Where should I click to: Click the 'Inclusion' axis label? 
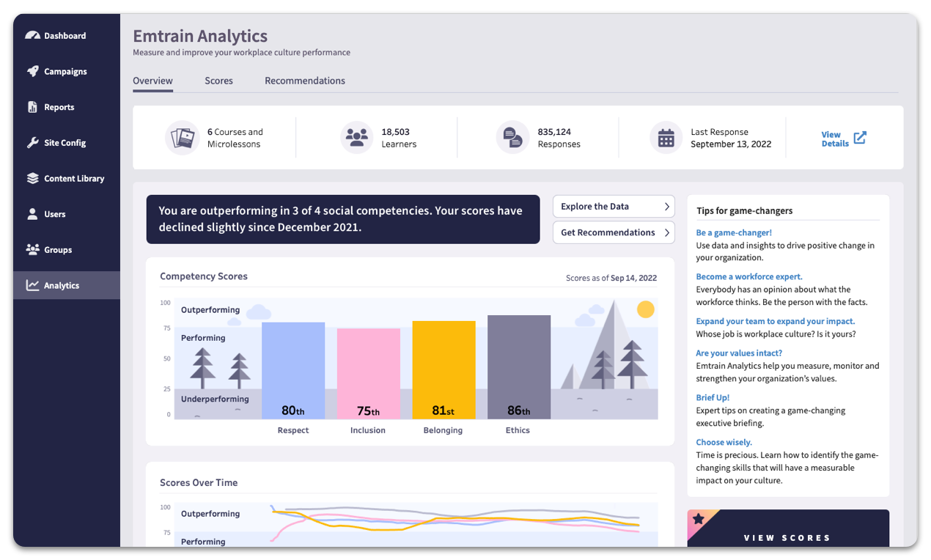point(368,430)
